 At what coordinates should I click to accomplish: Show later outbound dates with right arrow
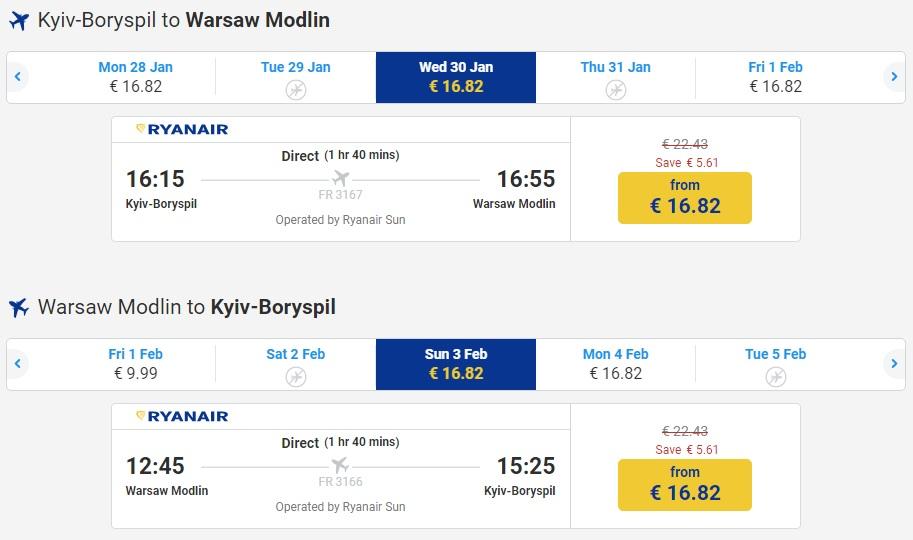coord(894,77)
